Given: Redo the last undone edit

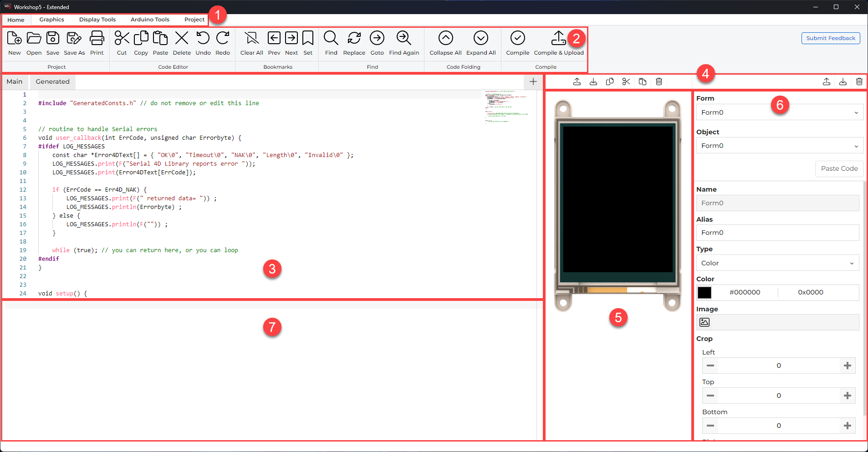Looking at the screenshot, I should pos(223,43).
